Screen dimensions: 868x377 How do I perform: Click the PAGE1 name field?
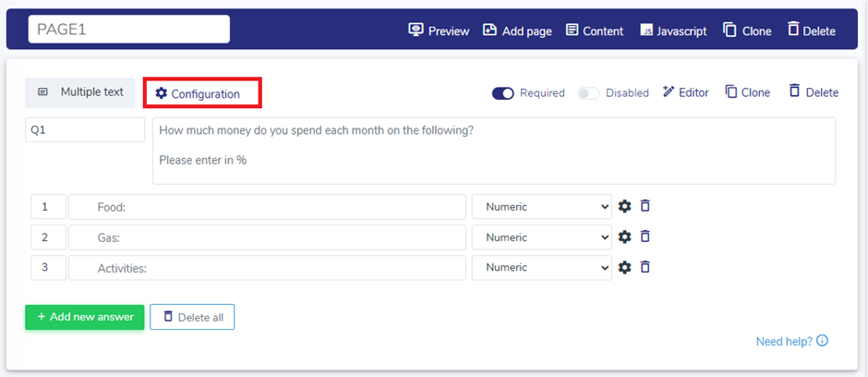pos(128,30)
